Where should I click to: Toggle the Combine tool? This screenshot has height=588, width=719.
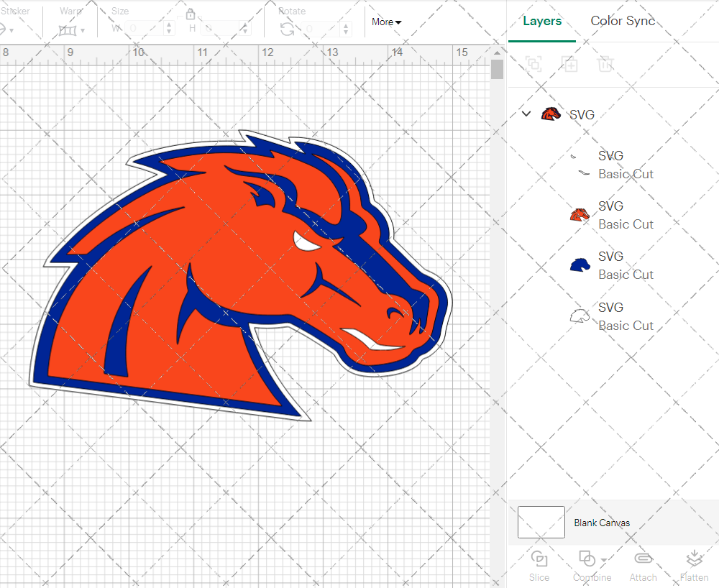point(587,564)
